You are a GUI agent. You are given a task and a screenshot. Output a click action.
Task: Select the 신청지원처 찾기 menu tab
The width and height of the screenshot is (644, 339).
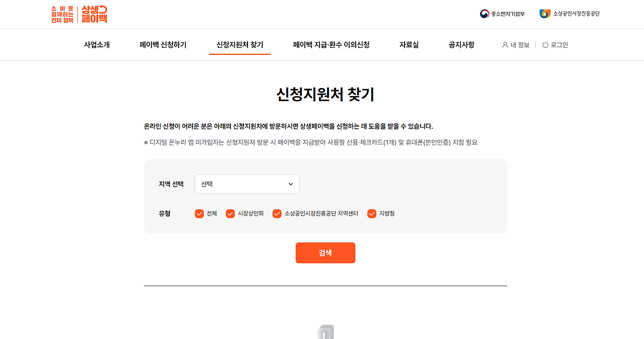click(239, 45)
